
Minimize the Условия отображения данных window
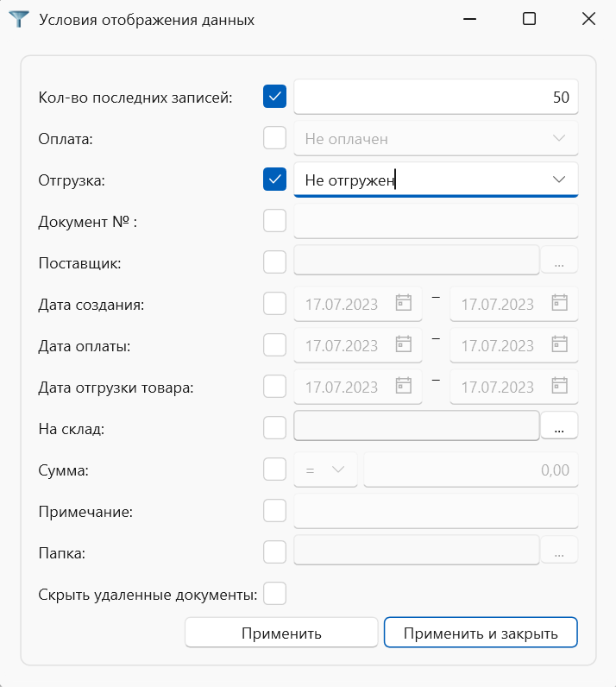click(469, 19)
